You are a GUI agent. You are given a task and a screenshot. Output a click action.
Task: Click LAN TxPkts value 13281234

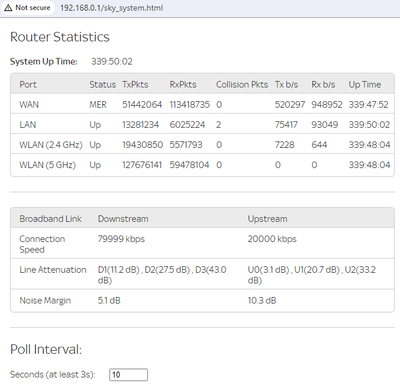(x=140, y=125)
